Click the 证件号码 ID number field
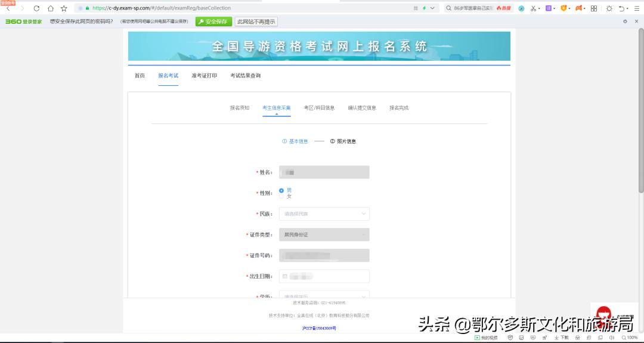The height and width of the screenshot is (343, 644). coord(324,255)
